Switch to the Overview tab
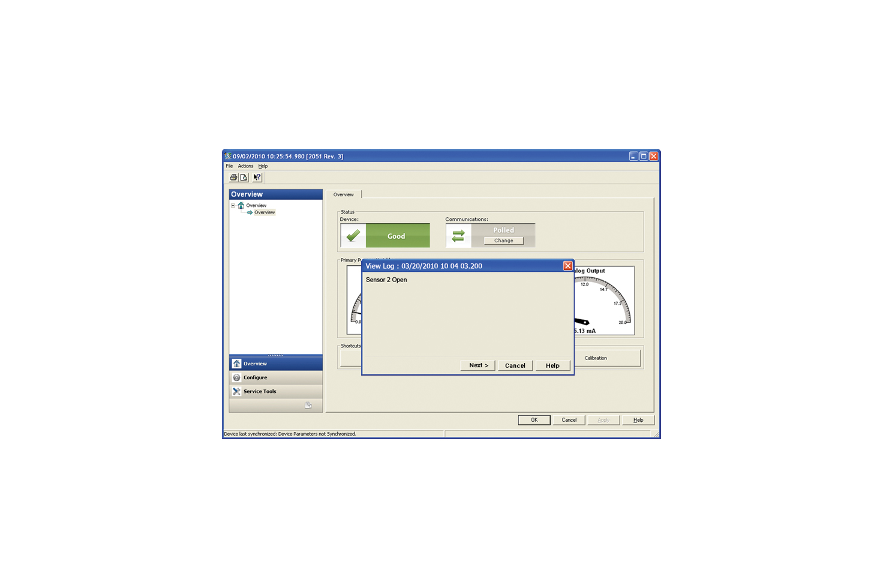Viewport: 883px width, 588px height. coord(344,194)
